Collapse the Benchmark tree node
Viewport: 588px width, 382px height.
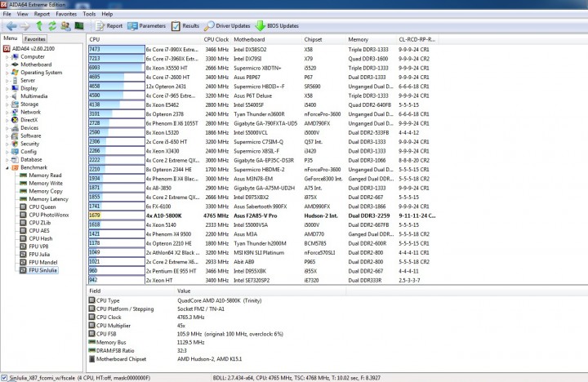coord(7,167)
